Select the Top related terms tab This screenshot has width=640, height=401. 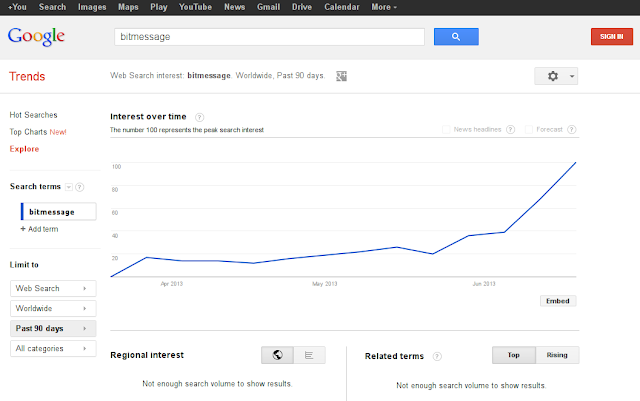coord(514,355)
